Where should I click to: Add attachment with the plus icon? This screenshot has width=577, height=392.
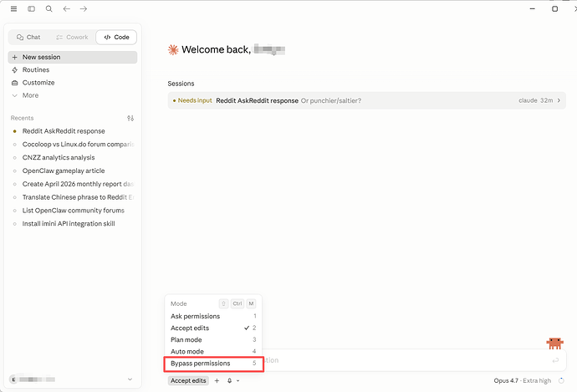(x=217, y=380)
